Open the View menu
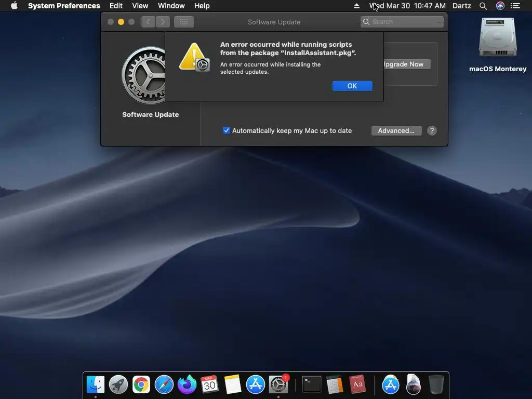 click(140, 6)
